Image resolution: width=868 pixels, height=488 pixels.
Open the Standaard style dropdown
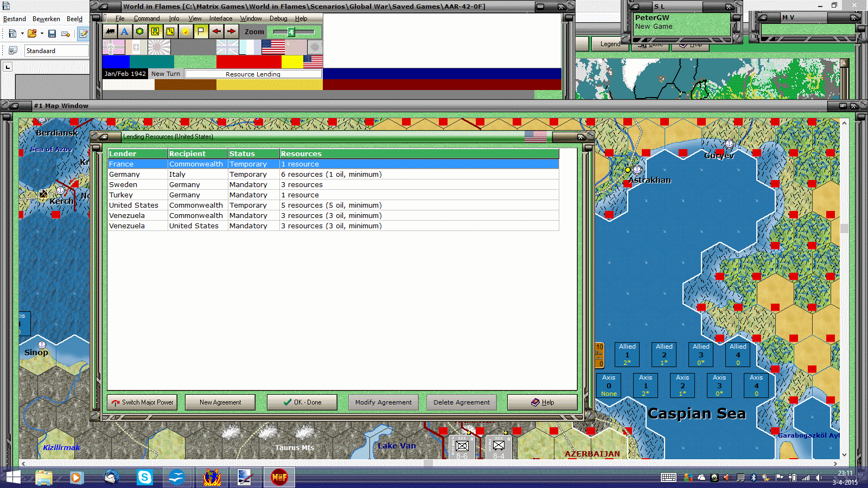coord(56,51)
